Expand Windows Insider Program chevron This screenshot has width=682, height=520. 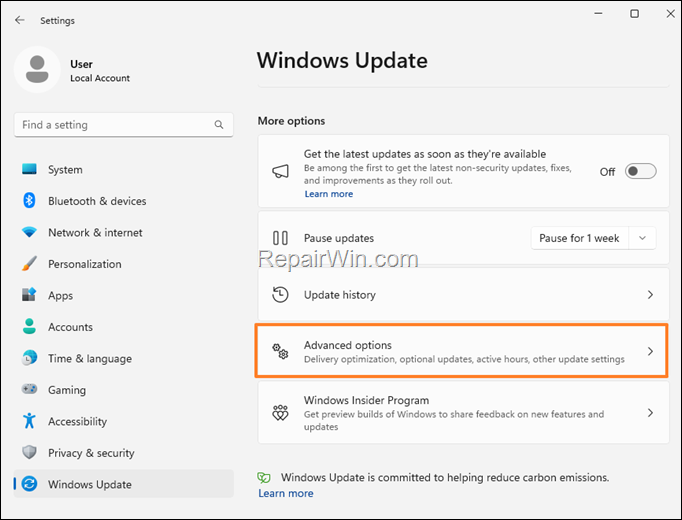click(x=650, y=413)
